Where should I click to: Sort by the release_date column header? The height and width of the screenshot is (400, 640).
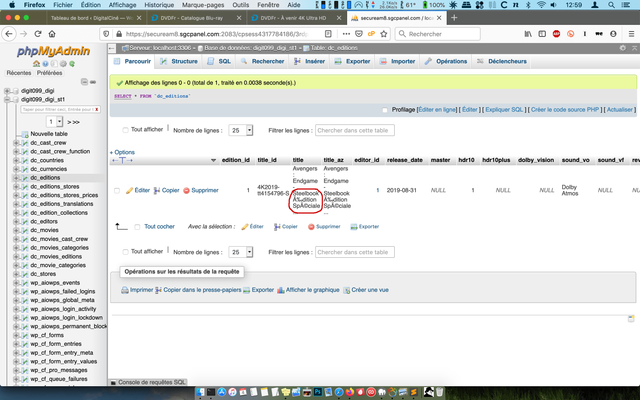tap(404, 160)
